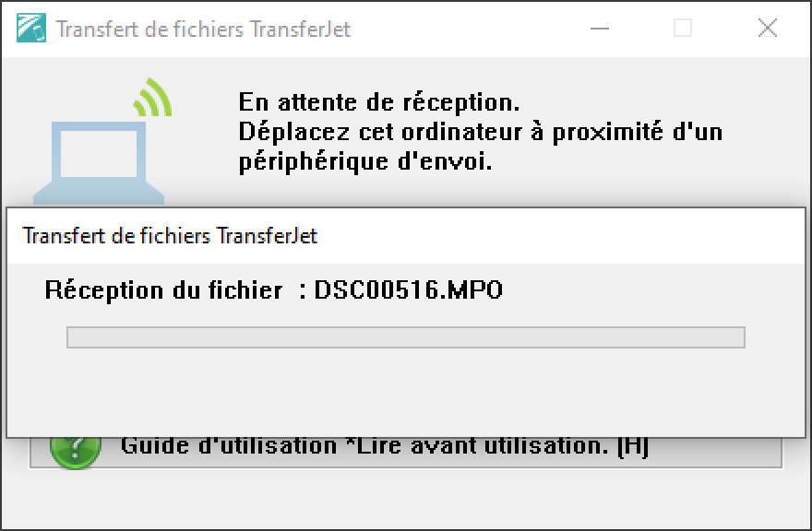Close the TransferJet window
Screen dimensions: 812x531
[768, 28]
